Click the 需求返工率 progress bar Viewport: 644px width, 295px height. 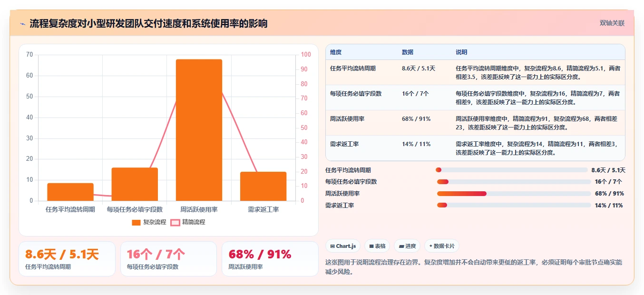514,205
